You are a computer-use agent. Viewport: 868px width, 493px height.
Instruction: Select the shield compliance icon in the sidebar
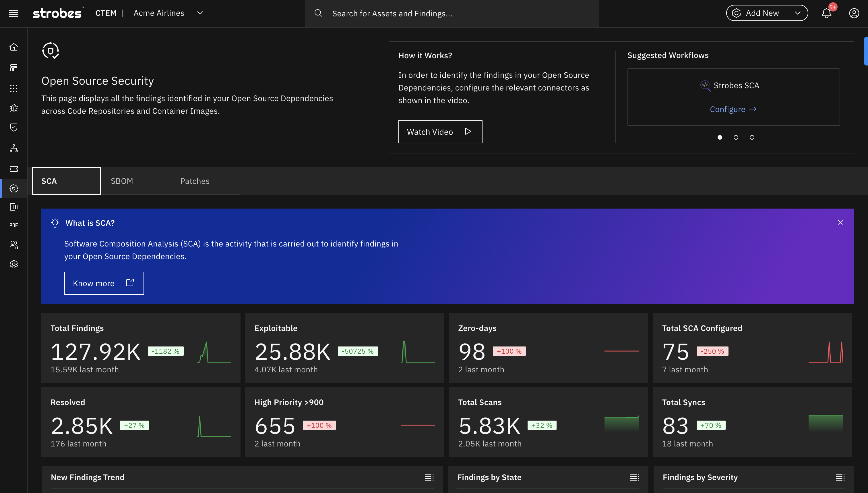(14, 127)
